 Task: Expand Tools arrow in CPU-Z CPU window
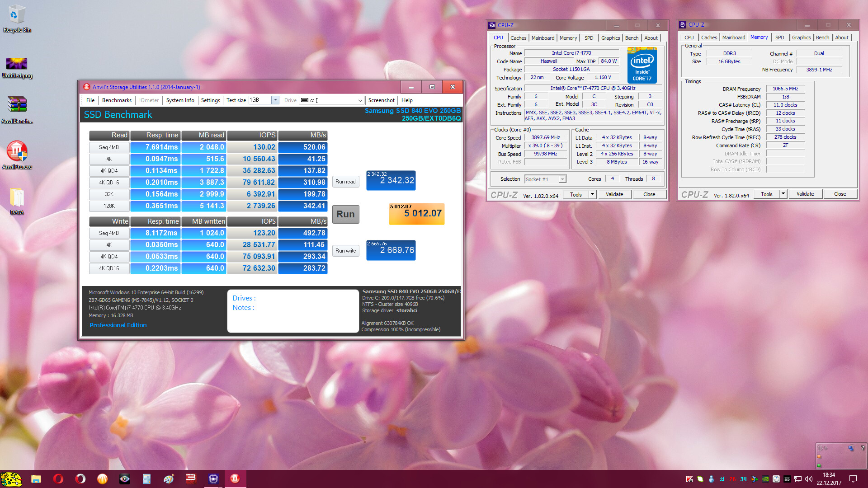point(592,194)
